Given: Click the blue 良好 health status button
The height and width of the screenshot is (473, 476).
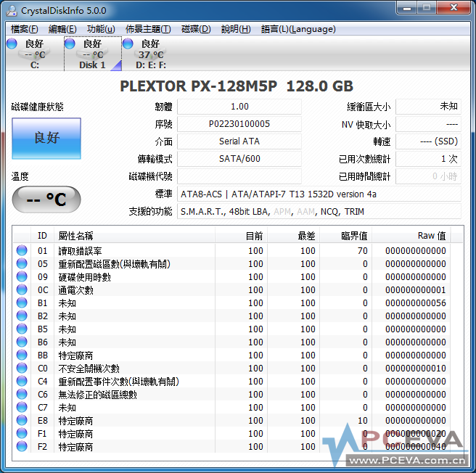Looking at the screenshot, I should point(46,139).
